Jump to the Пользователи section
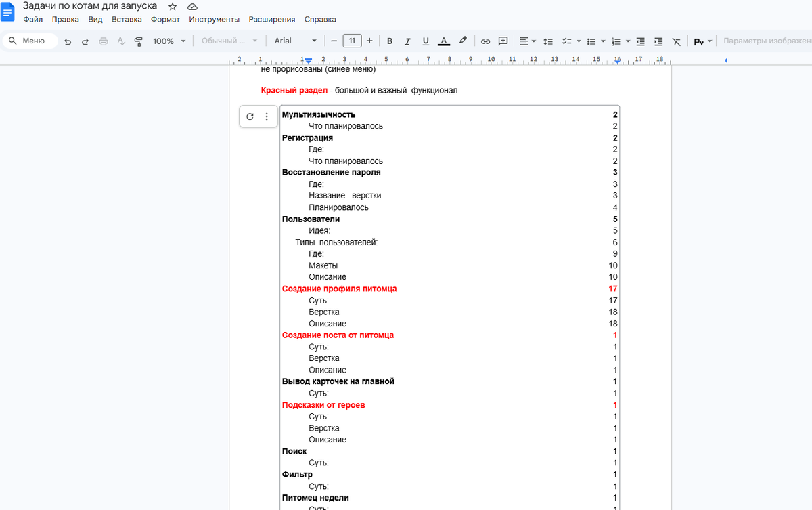The image size is (812, 510). click(x=311, y=219)
